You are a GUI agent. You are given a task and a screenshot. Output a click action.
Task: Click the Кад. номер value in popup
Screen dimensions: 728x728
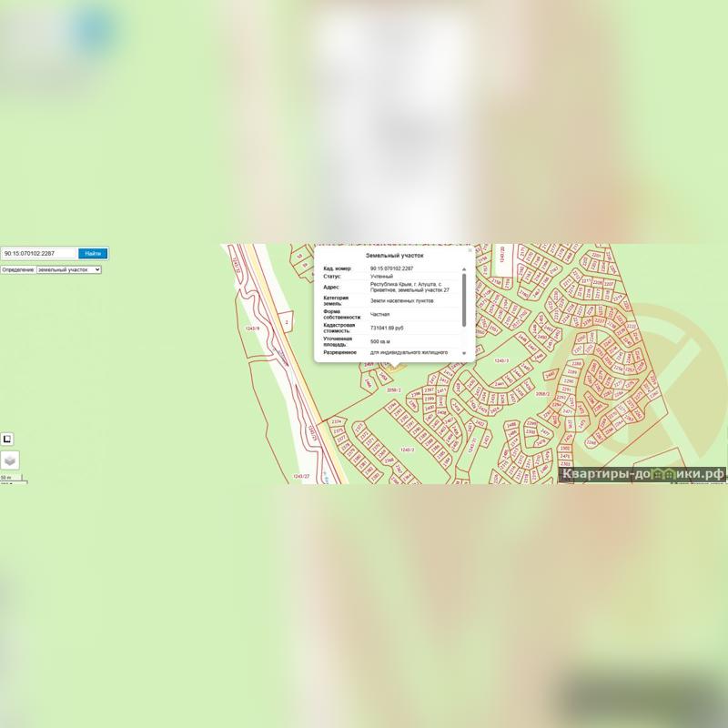click(x=391, y=269)
